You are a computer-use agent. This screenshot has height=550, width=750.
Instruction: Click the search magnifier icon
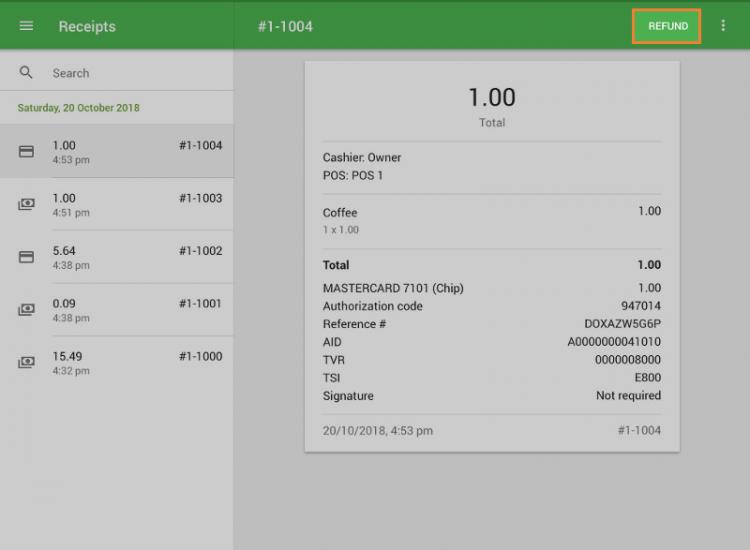pos(26,73)
